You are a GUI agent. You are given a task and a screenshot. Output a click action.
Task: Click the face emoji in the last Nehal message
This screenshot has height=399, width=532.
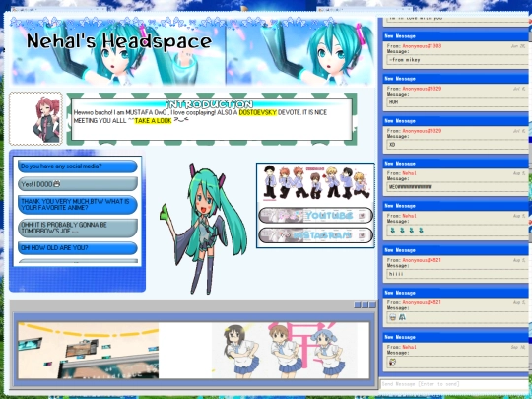pos(392,362)
